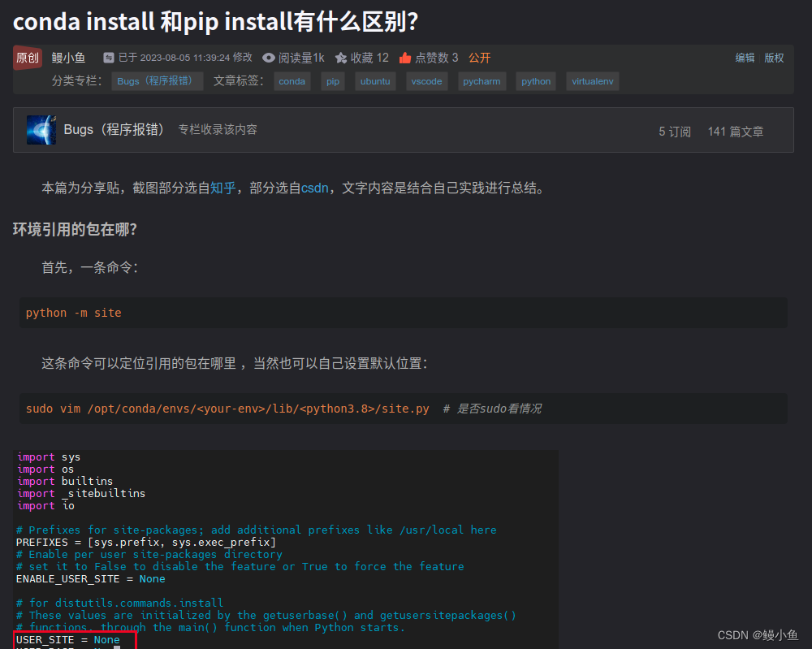Click the Bugs（程序报错）column avatar image
This screenshot has height=649, width=812.
[x=41, y=130]
